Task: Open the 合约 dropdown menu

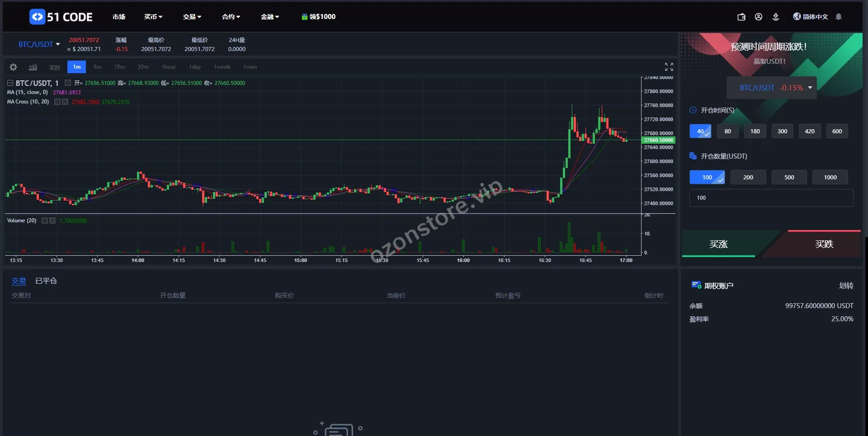Action: click(231, 17)
